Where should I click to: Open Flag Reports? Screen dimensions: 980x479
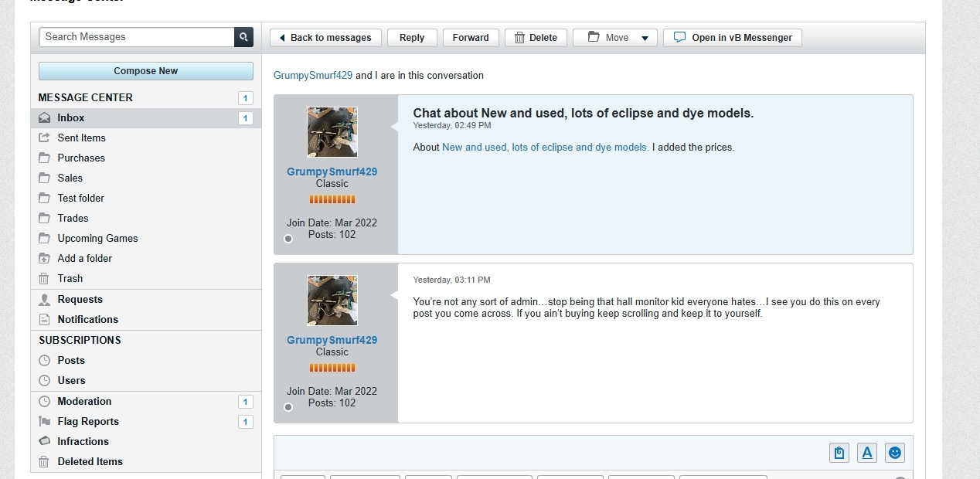click(x=88, y=421)
